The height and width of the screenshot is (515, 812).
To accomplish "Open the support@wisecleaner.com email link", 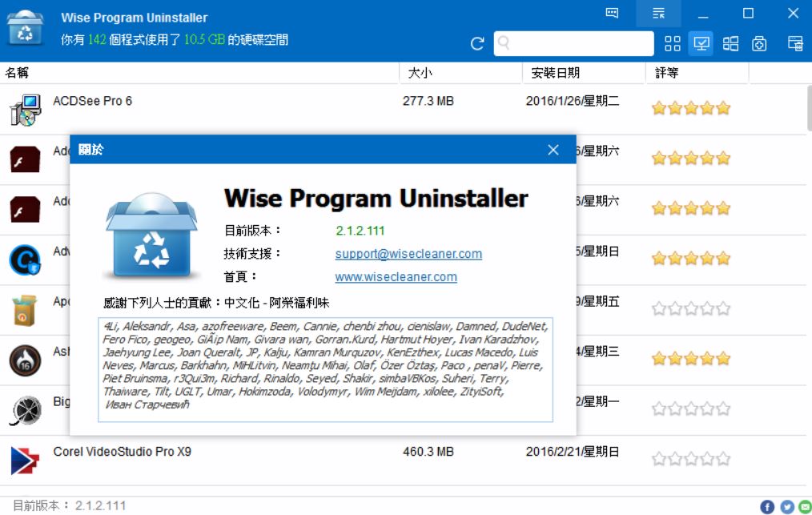I will pyautogui.click(x=408, y=254).
